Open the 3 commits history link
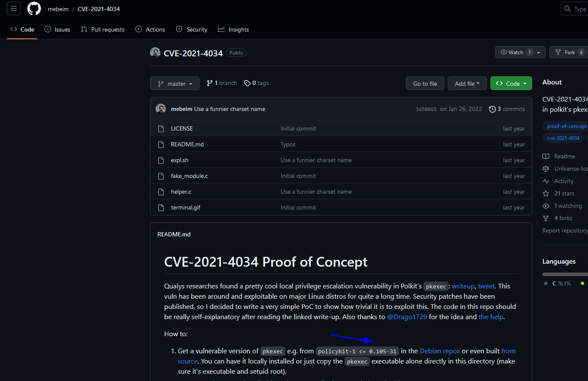588x381 pixels. [x=507, y=109]
